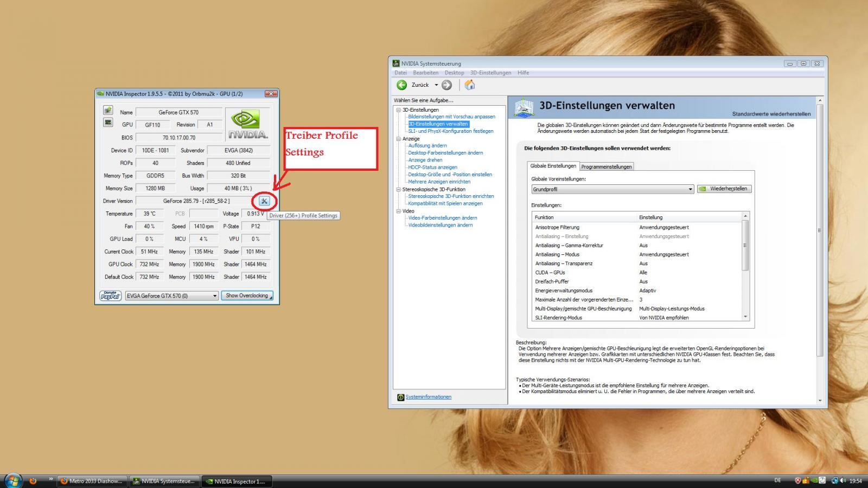Switch to NVIDIA Systemsteuerung taskbar button
The image size is (868, 488).
click(164, 481)
